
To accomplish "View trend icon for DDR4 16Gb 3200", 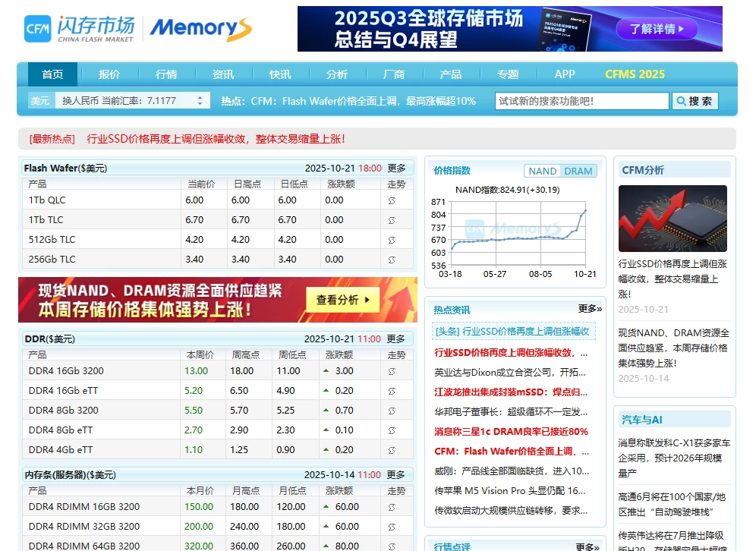I will tap(392, 371).
